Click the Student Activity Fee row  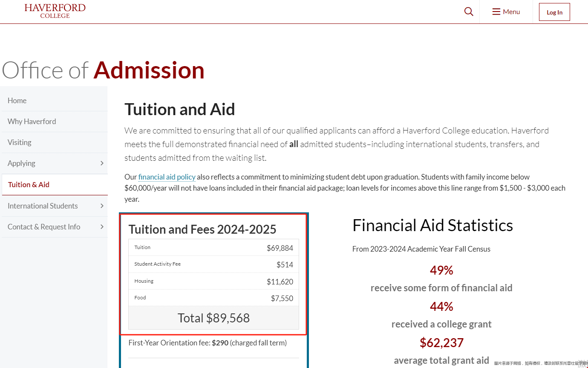[213, 264]
